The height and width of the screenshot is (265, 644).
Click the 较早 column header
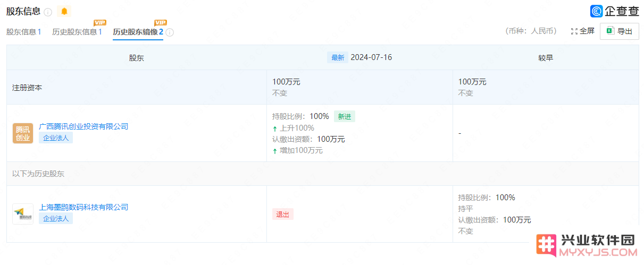pos(546,58)
